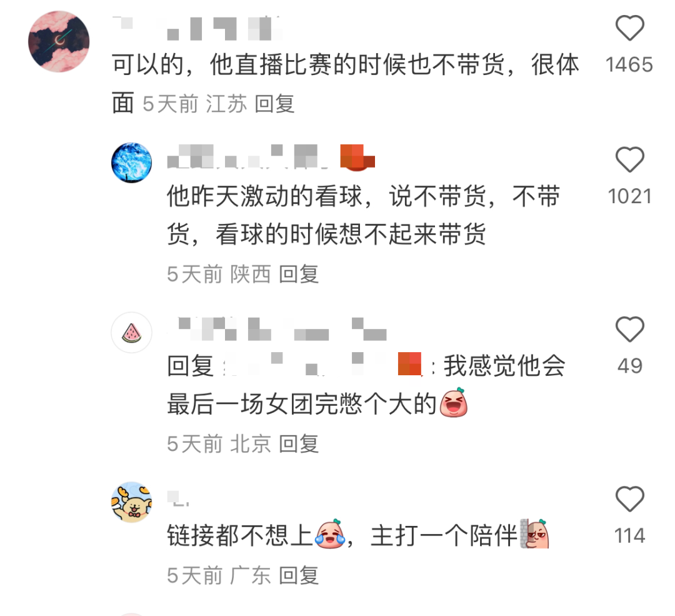This screenshot has width=675, height=616.
Task: Open watermelon avatar profile
Action: tap(132, 333)
